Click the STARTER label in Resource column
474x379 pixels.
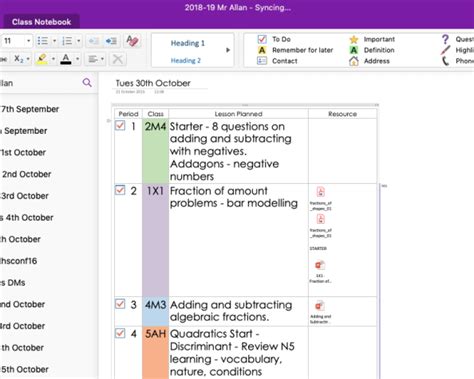tap(318, 248)
